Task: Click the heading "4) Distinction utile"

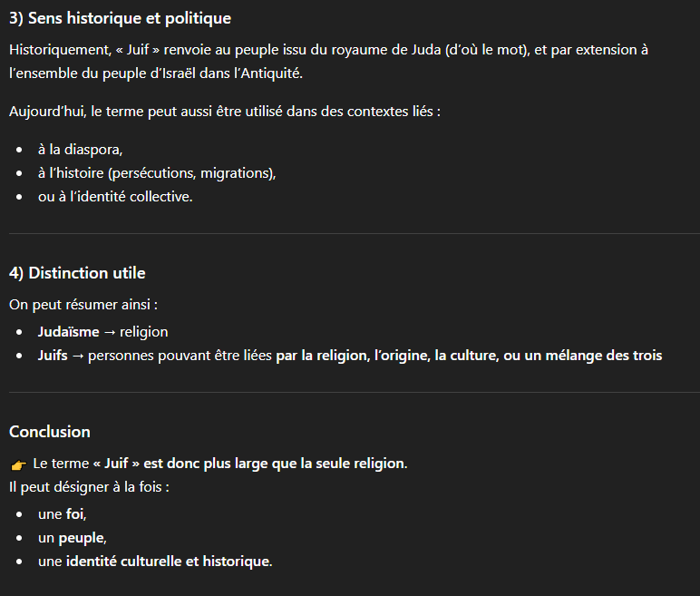Action: pos(77,273)
